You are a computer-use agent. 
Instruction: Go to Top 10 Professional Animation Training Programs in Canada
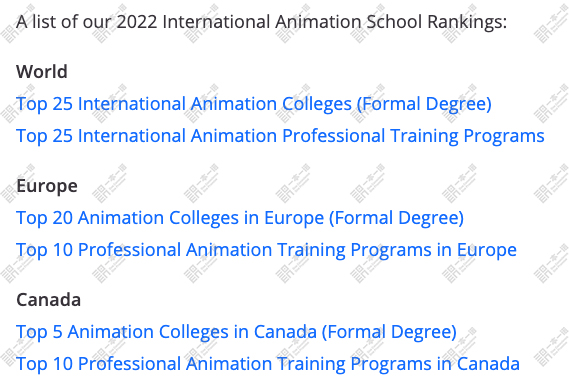click(x=268, y=364)
